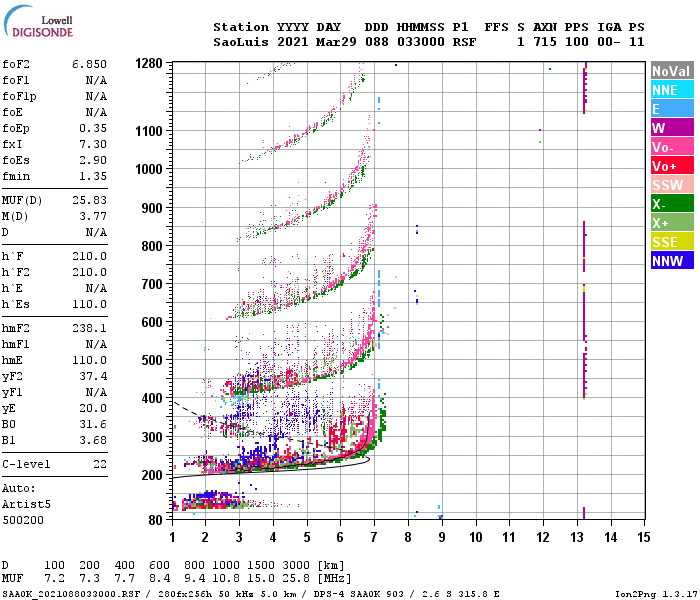This screenshot has height=600, width=700.
Task: Select the NoVal legend swatch
Action: click(672, 71)
